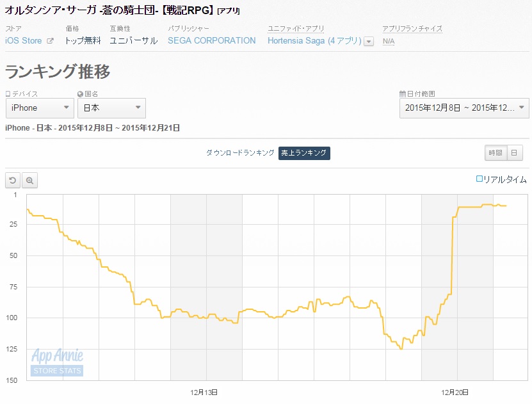Click the N/A app franchise value
Image resolution: width=532 pixels, height=404 pixels.
[x=389, y=42]
